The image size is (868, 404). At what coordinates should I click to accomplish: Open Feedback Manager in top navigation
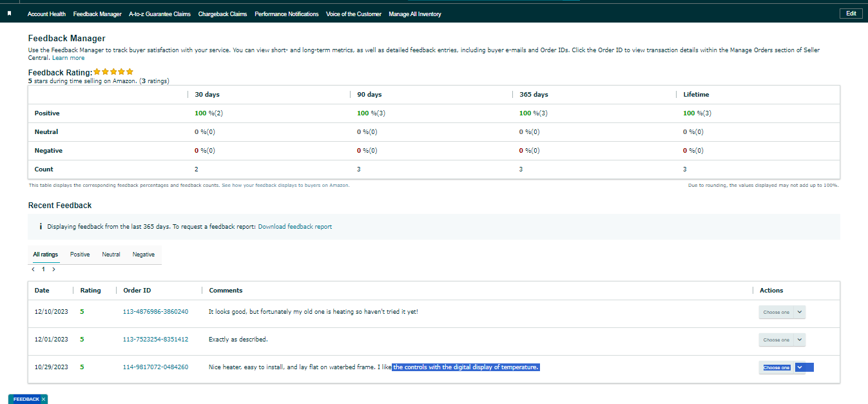tap(97, 14)
